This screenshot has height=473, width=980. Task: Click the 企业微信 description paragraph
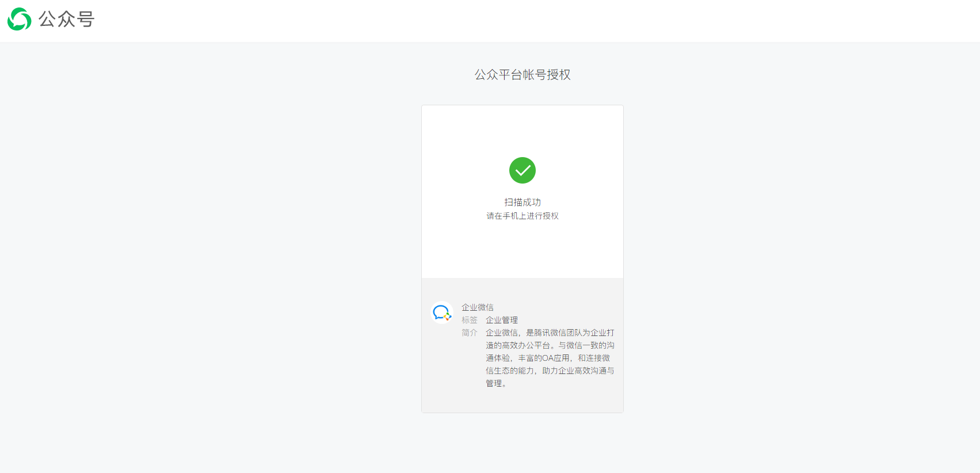pyautogui.click(x=550, y=358)
